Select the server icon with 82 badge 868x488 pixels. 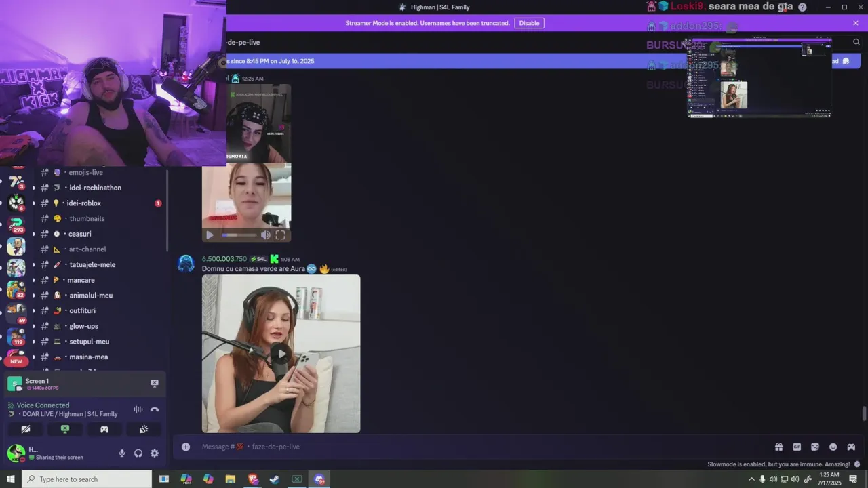pyautogui.click(x=16, y=289)
